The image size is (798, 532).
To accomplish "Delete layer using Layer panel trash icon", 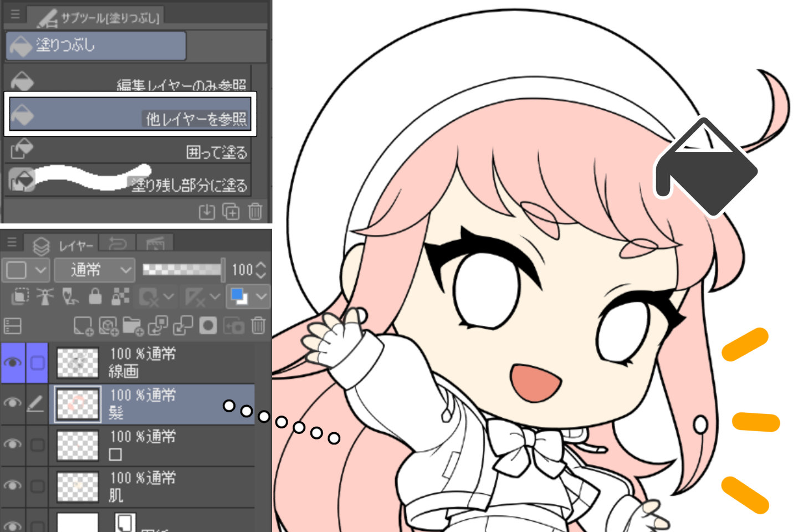I will [258, 325].
